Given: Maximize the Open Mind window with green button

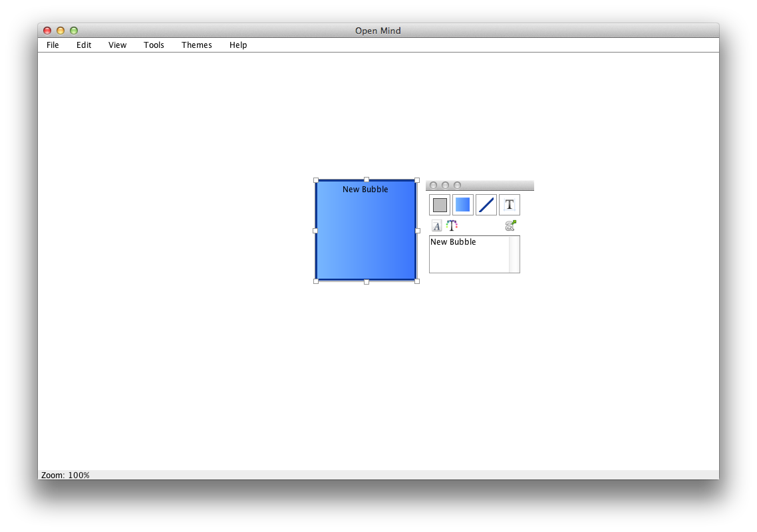Looking at the screenshot, I should (x=74, y=31).
